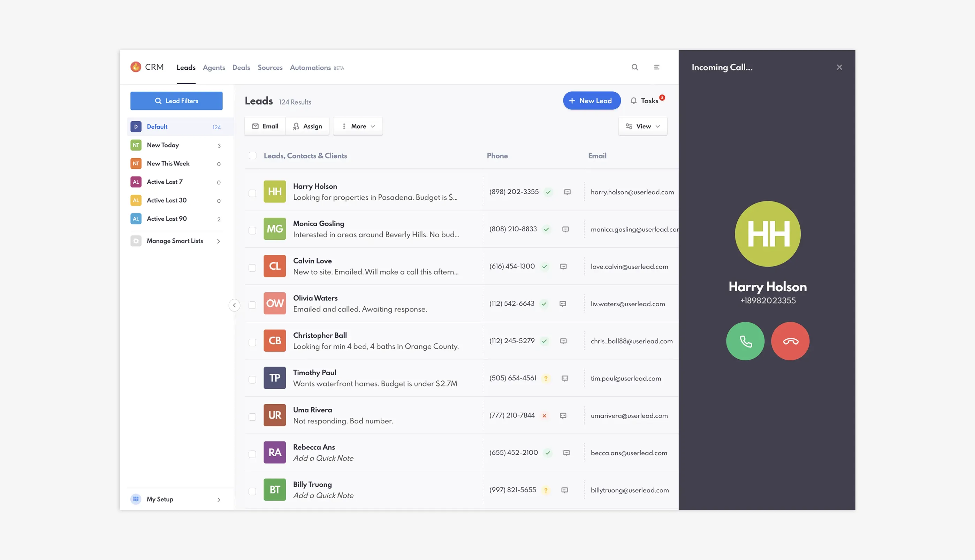Expand Manage Smart Lists chevron
Viewport: 975px width, 560px height.
[219, 241]
